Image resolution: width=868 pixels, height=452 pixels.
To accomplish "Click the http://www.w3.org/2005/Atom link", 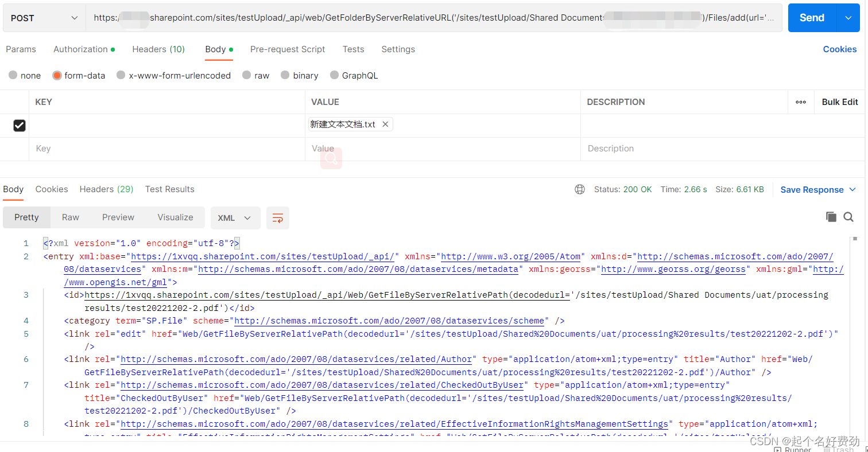I will 512,256.
